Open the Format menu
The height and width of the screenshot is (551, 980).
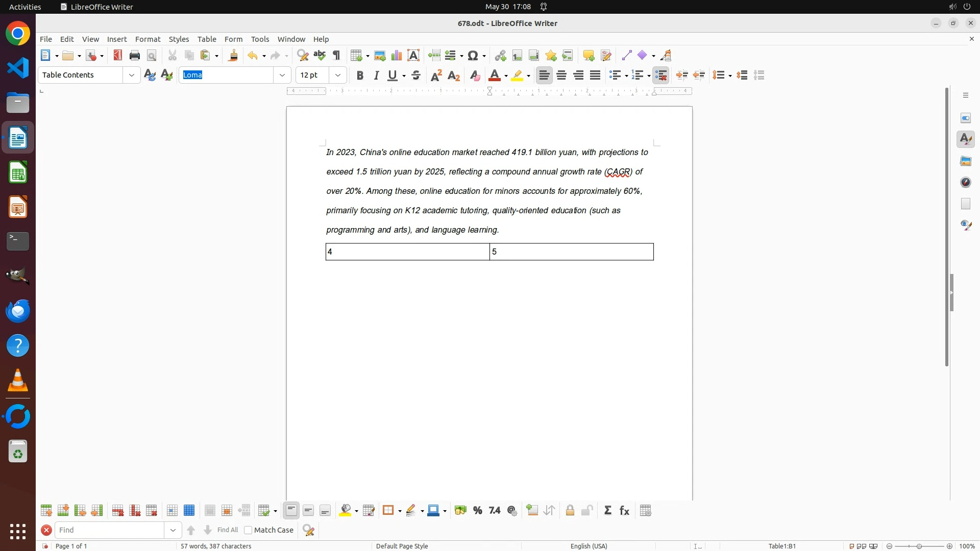tap(148, 39)
